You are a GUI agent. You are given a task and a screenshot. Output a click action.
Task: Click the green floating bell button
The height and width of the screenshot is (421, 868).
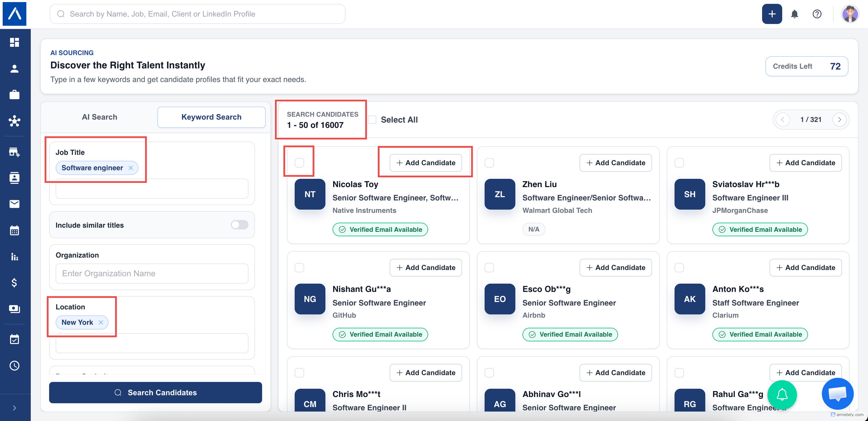pyautogui.click(x=782, y=395)
